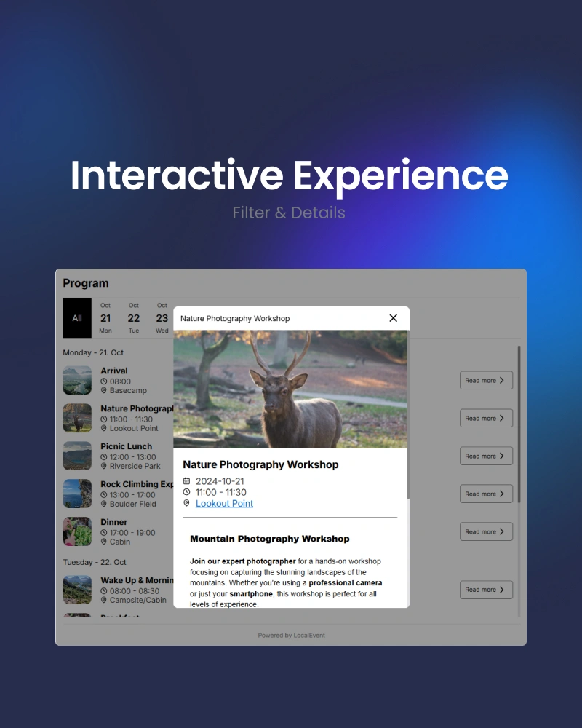Click the 2024-10-21 date text
This screenshot has width=582, height=728.
point(220,481)
